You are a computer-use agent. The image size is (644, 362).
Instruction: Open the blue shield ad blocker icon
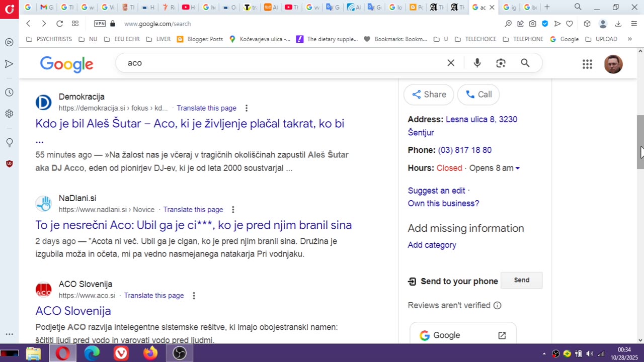point(545,24)
